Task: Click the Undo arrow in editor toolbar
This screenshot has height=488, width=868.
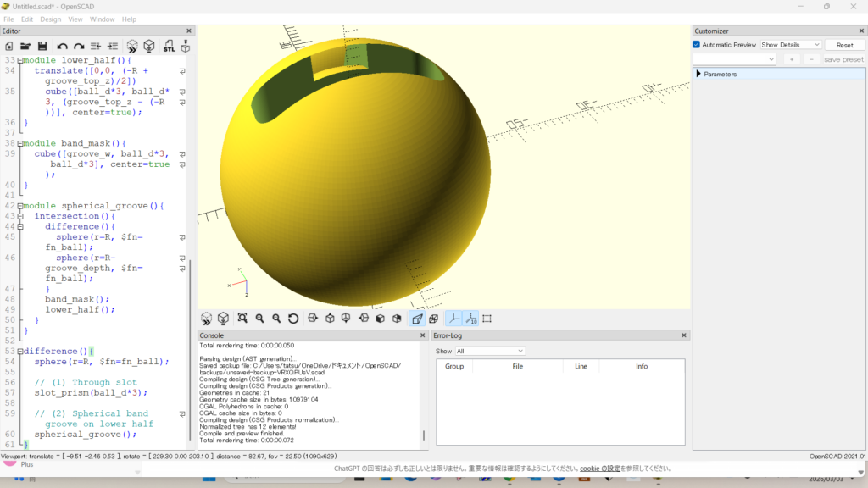Action: click(x=62, y=46)
